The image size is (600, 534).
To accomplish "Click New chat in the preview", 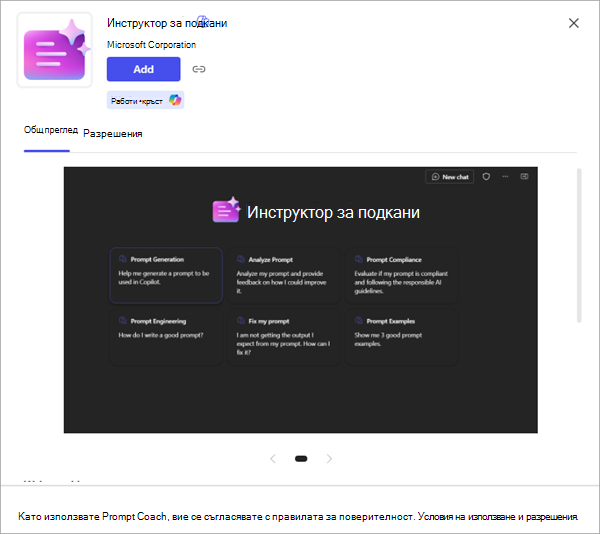I will (450, 177).
